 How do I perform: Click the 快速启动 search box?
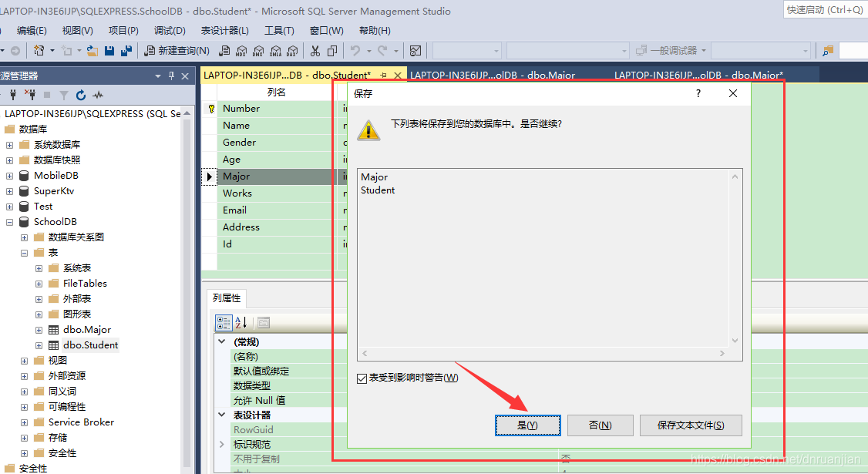point(826,10)
